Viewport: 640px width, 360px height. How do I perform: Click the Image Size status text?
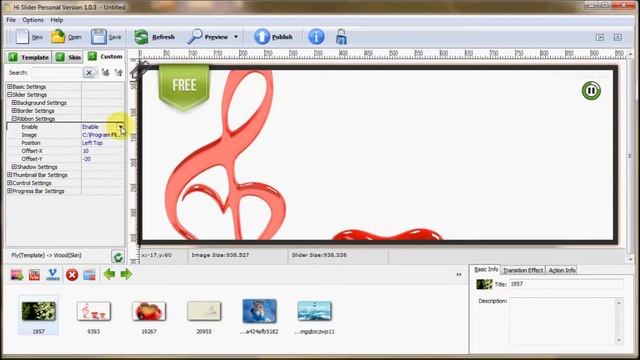click(220, 255)
